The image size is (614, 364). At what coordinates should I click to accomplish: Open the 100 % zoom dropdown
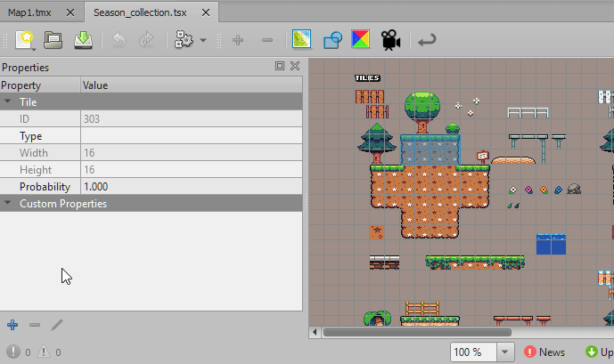(506, 352)
